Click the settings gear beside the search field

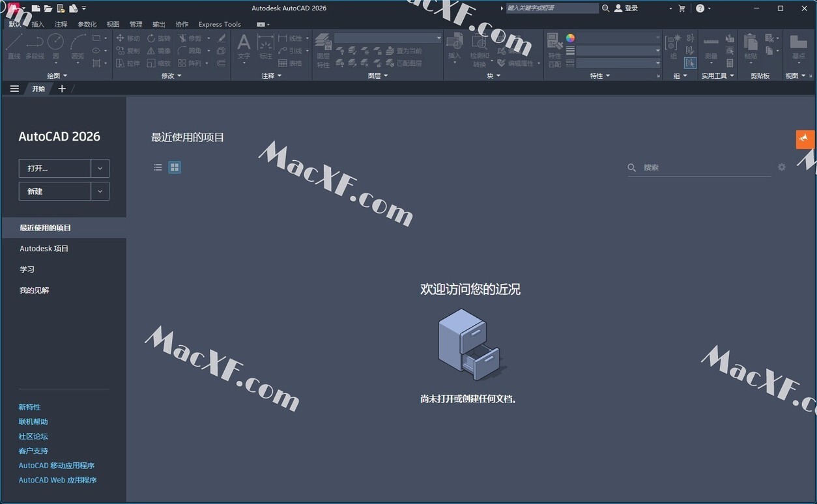782,167
